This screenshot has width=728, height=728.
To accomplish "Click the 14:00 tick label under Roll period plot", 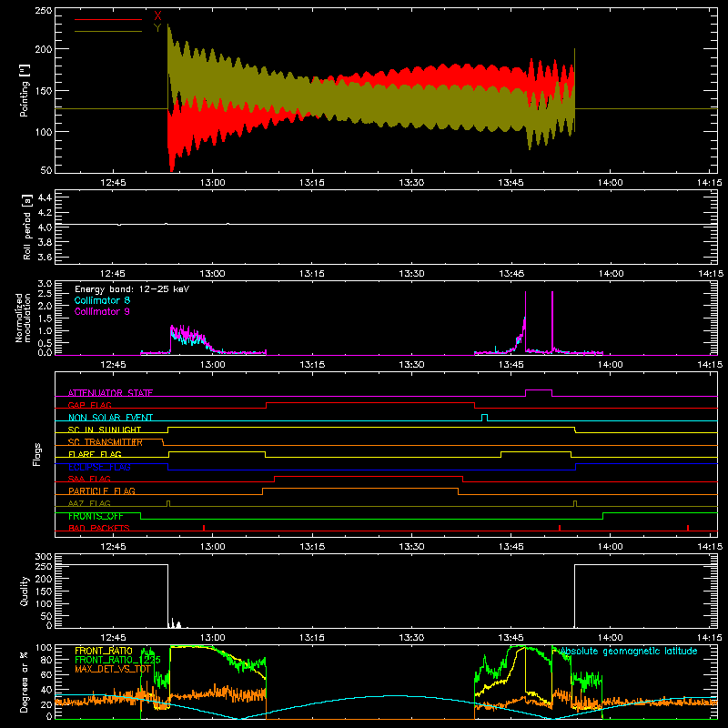I will (x=610, y=274).
